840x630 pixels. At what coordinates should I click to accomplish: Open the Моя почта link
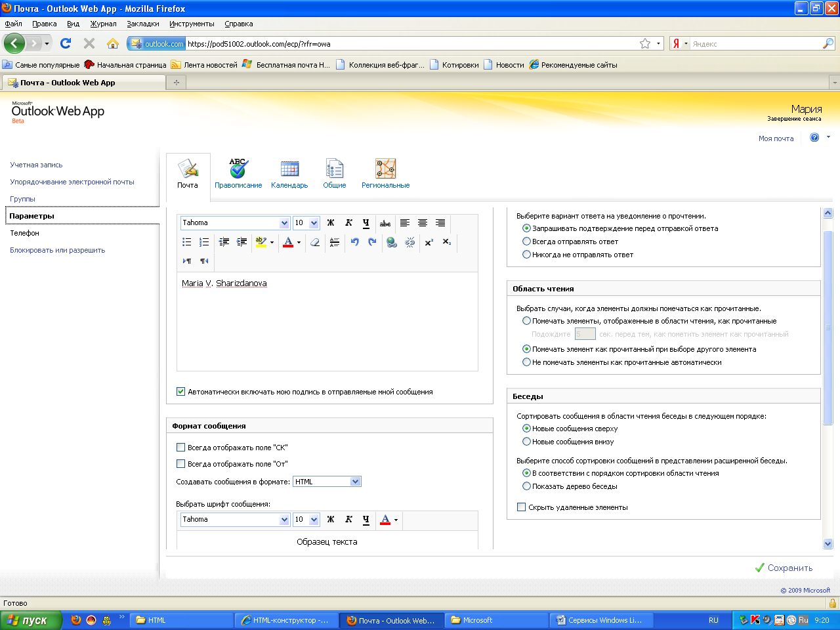coord(776,138)
